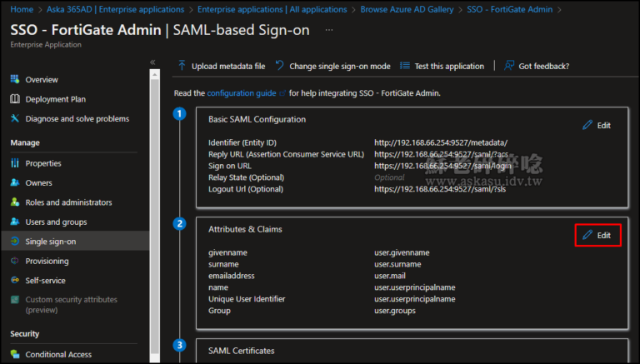
Task: Click the Overview icon in sidebar
Action: [15, 79]
